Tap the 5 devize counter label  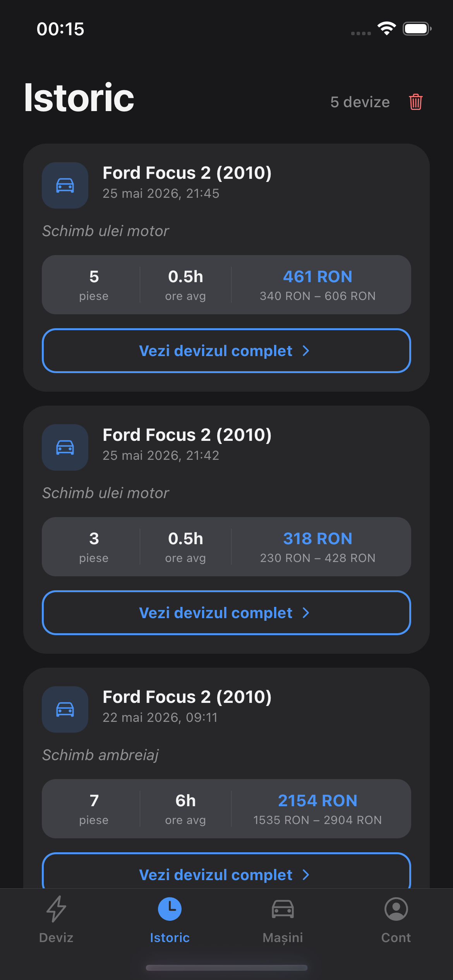pos(360,102)
